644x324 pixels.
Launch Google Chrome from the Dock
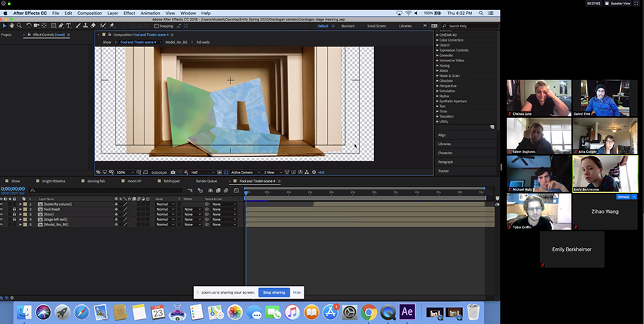point(369,311)
